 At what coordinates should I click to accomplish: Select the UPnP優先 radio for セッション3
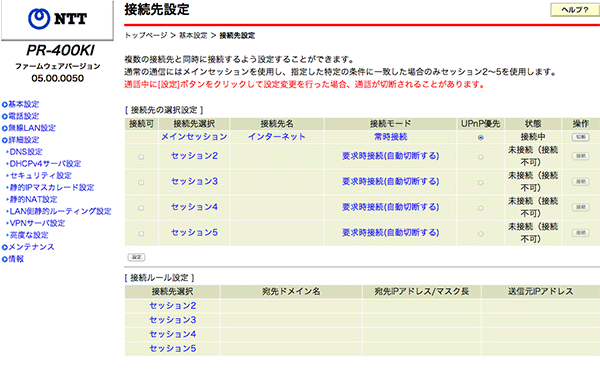click(x=481, y=183)
